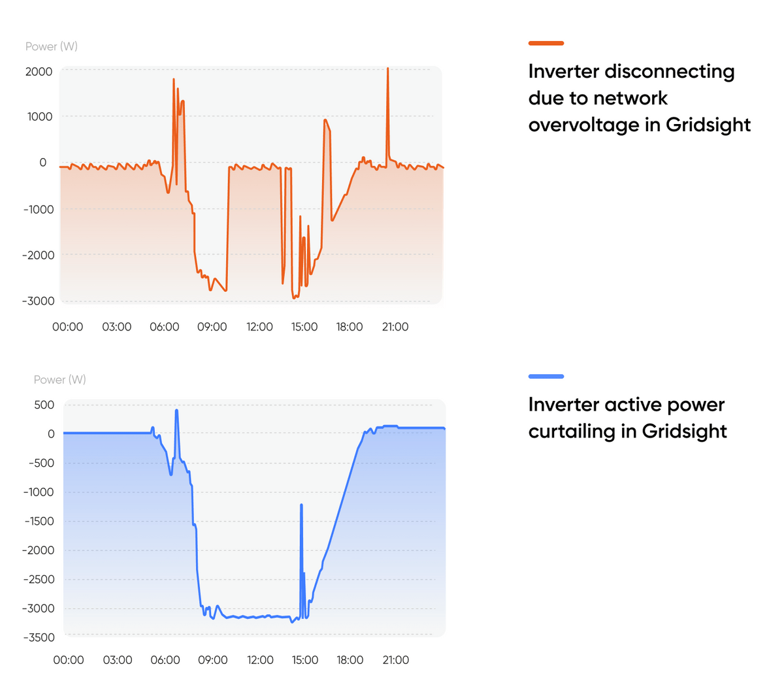Click the 500 y-axis label on the bottom chart
The height and width of the screenshot is (679, 784).
(44, 405)
